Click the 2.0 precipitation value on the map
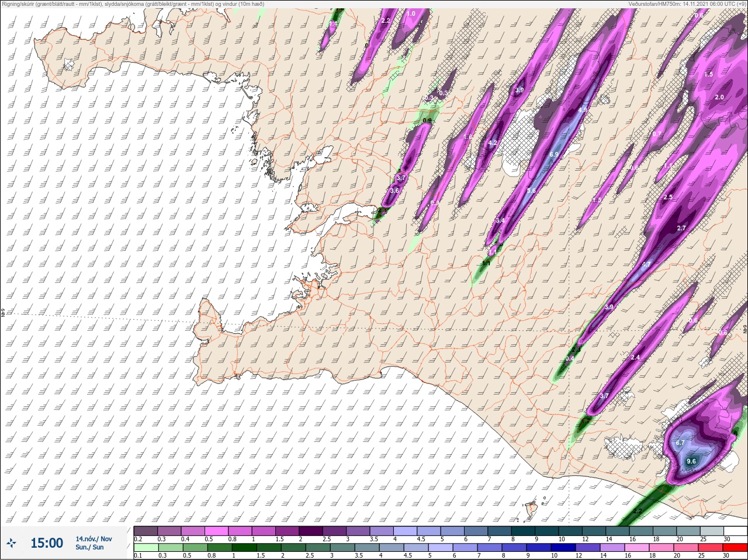Screen dimensions: 748x560 pos(719,97)
